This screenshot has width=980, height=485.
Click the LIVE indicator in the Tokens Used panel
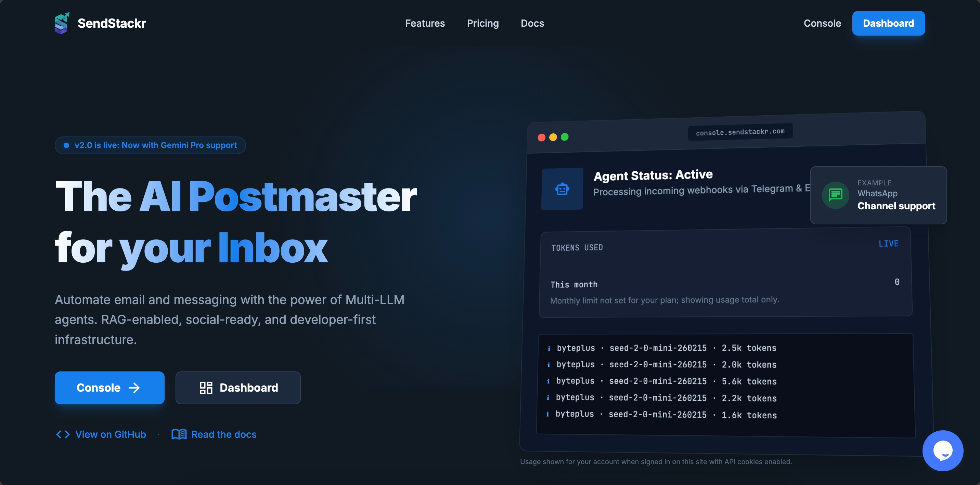click(x=889, y=244)
